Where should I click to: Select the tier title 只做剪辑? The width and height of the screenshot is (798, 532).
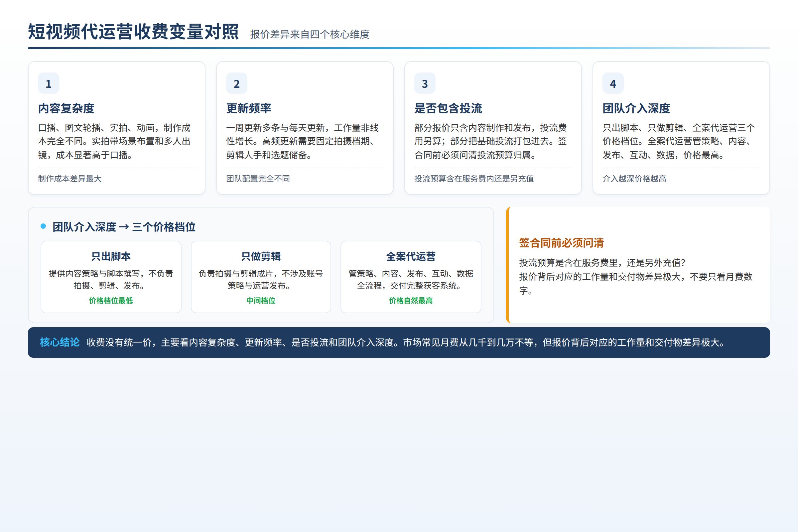(x=261, y=256)
